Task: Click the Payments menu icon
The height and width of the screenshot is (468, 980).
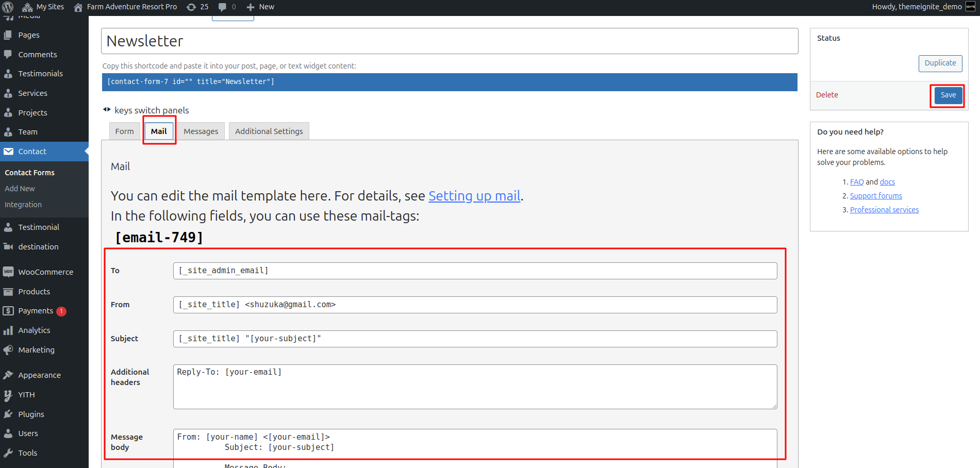Action: [8, 311]
